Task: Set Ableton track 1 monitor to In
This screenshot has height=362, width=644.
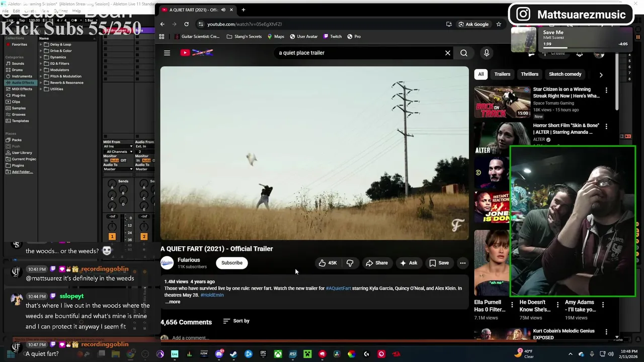Action: click(x=106, y=160)
